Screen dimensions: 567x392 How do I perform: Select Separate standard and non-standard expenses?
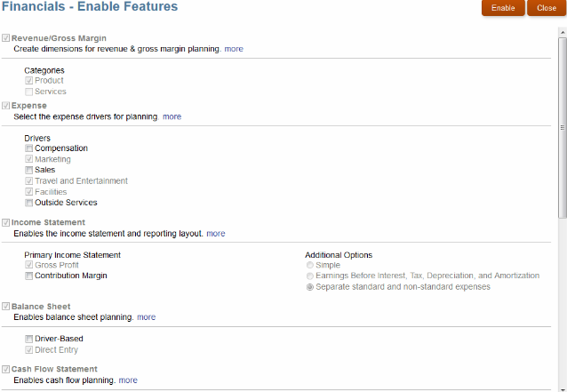click(310, 287)
